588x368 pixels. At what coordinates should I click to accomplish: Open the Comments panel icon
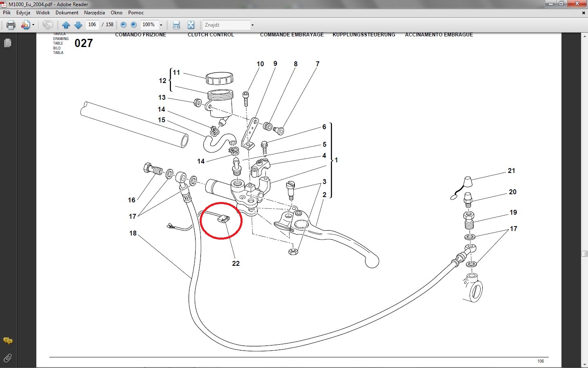click(x=7, y=341)
